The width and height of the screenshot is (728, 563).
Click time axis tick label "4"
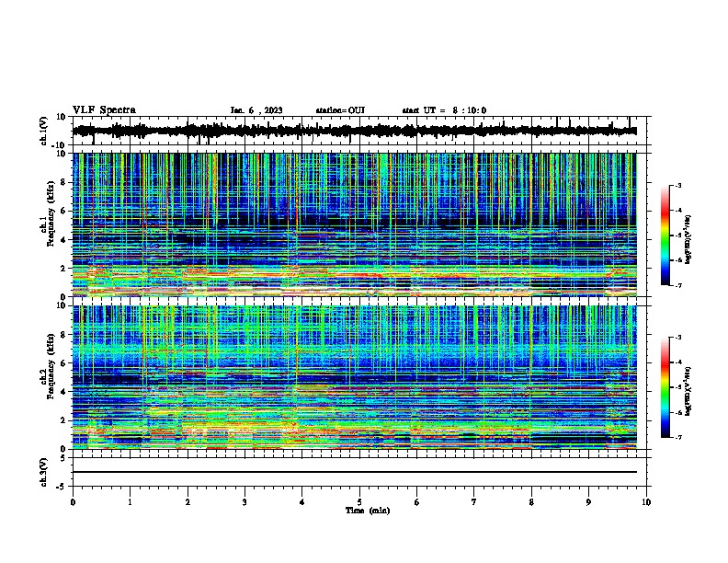point(302,502)
